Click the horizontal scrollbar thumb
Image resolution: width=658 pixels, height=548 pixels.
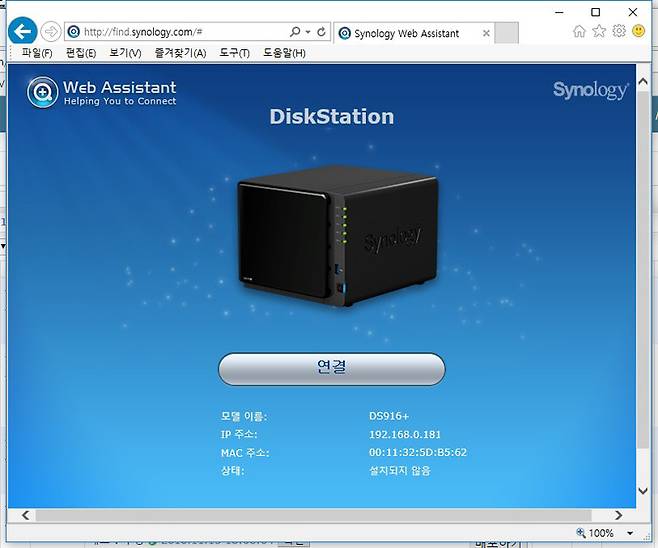[313, 515]
